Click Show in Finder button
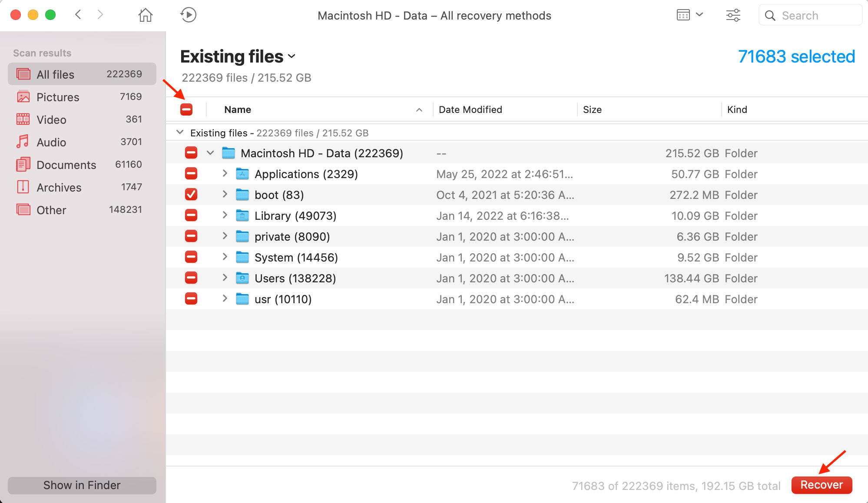Image resolution: width=868 pixels, height=503 pixels. click(81, 485)
